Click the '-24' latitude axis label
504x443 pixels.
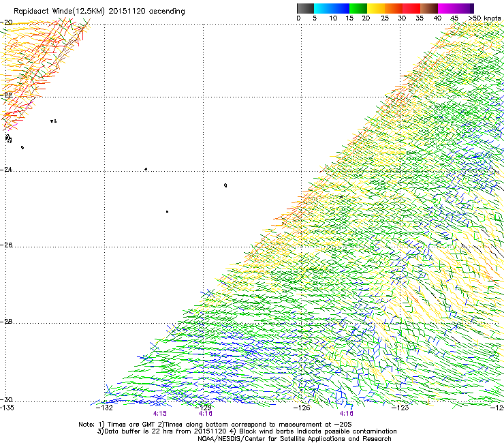click(x=6, y=169)
